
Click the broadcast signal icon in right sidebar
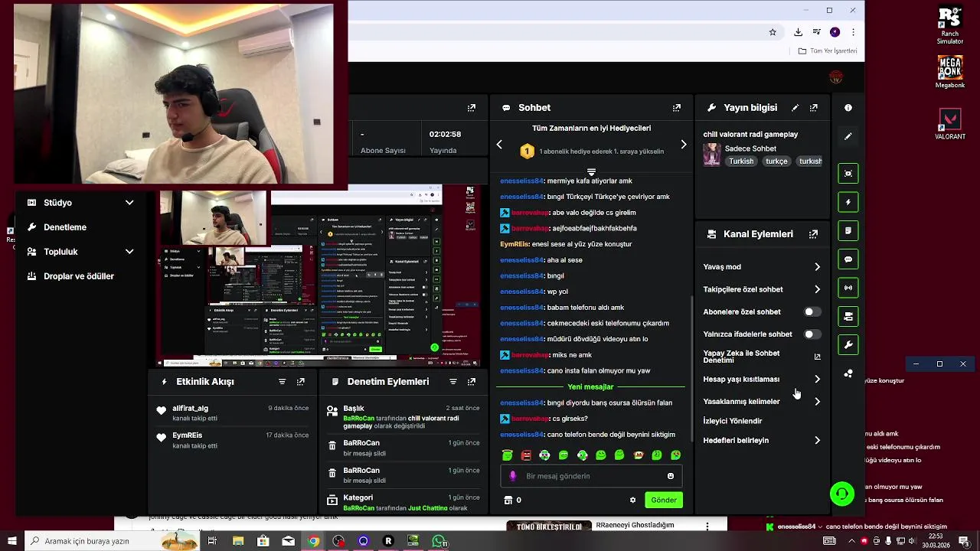[848, 288]
